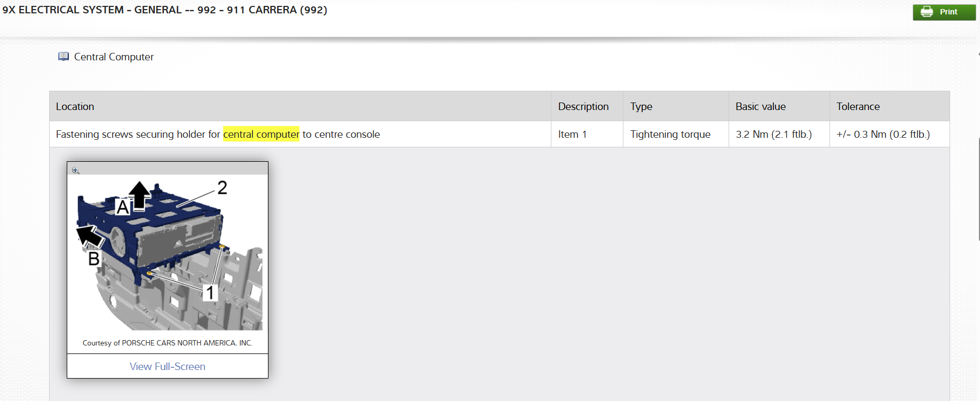This screenshot has height=401, width=980.
Task: Click the book icon beside Central Computer
Action: (64, 57)
